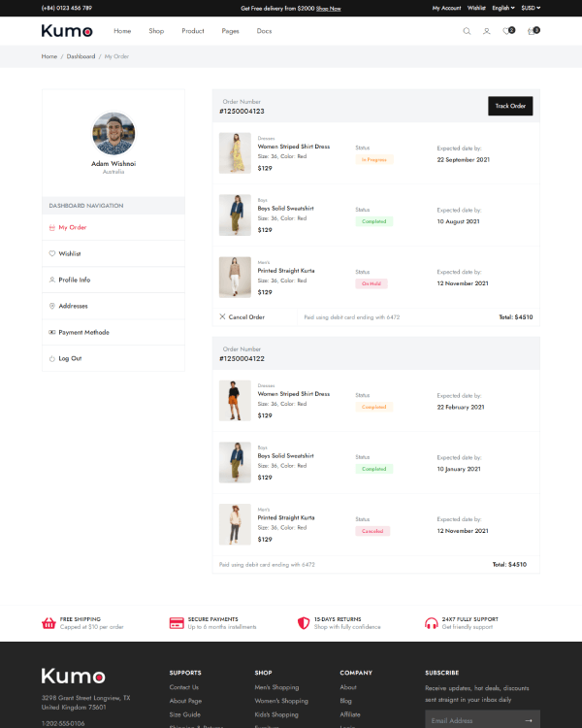The width and height of the screenshot is (582, 728).
Task: Expand the English language dropdown
Action: coord(503,8)
